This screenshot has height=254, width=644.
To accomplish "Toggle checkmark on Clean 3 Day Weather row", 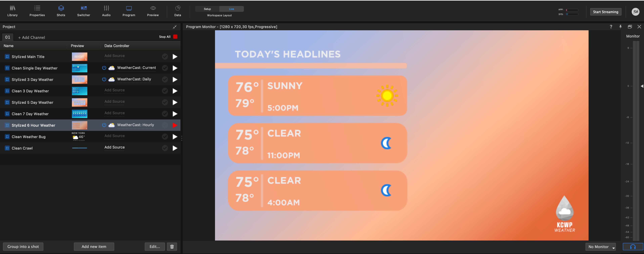I will click(165, 91).
